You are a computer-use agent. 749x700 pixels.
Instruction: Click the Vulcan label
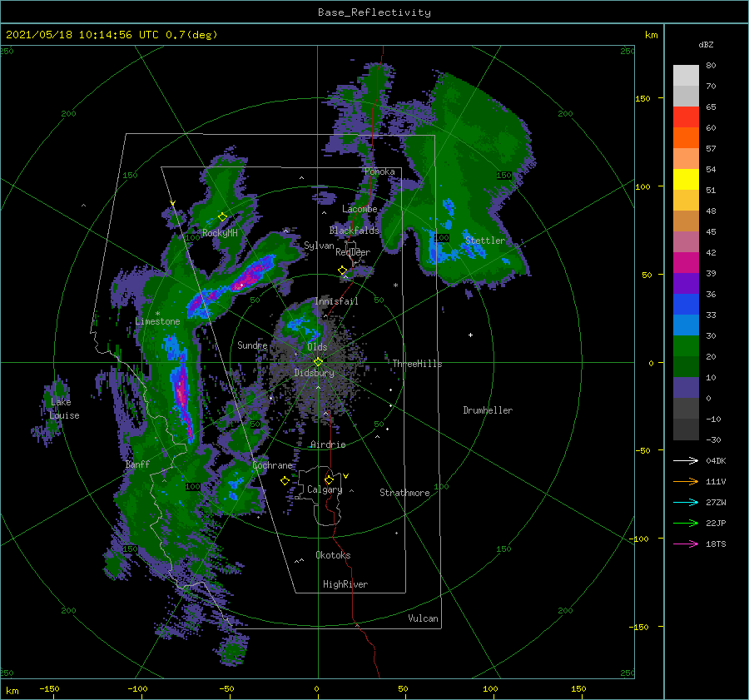(x=423, y=618)
